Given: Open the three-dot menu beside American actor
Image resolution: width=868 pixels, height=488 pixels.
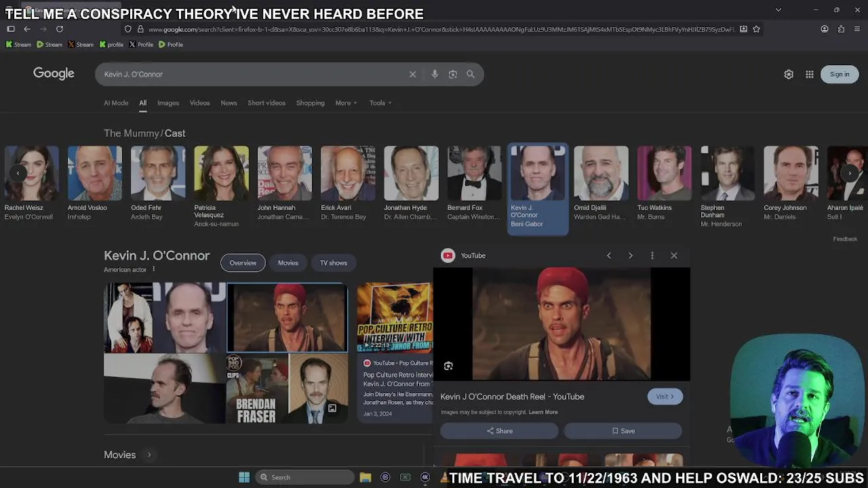Looking at the screenshot, I should click(153, 270).
